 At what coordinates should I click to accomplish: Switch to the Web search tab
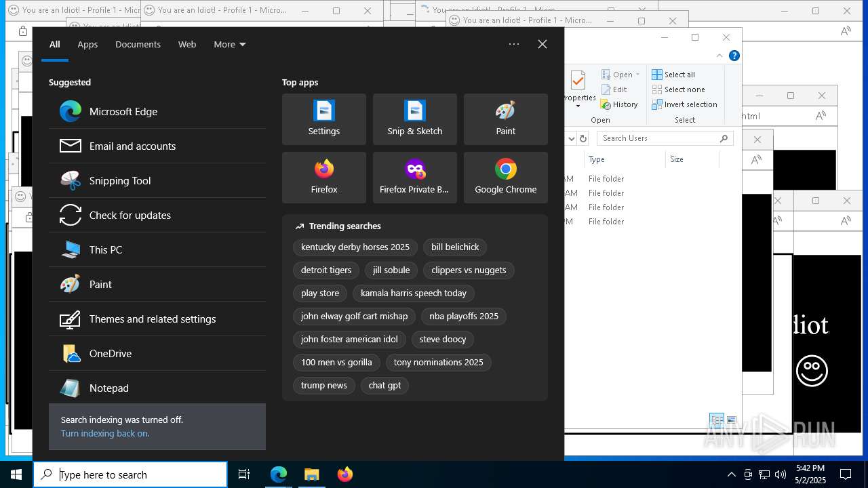tap(187, 44)
